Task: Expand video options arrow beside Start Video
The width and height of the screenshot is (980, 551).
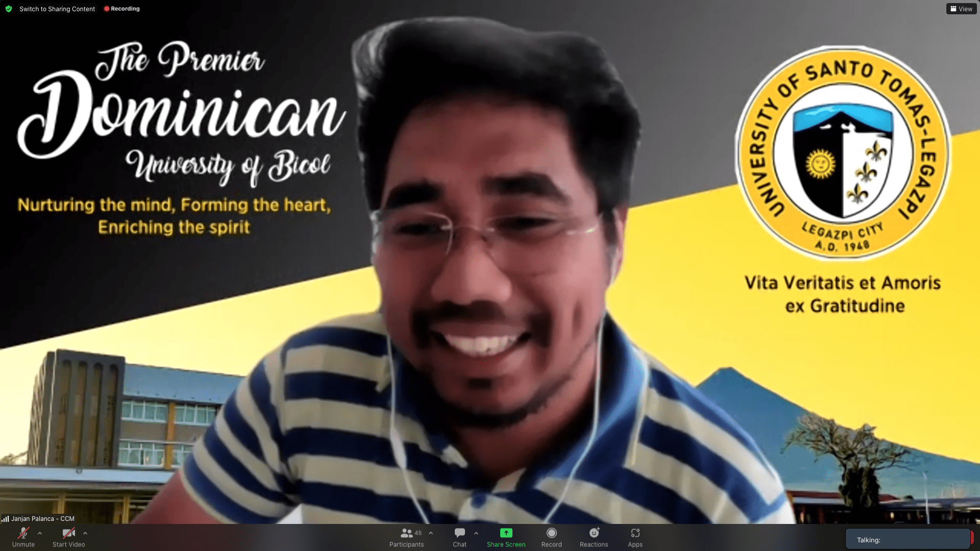Action: pos(85,533)
